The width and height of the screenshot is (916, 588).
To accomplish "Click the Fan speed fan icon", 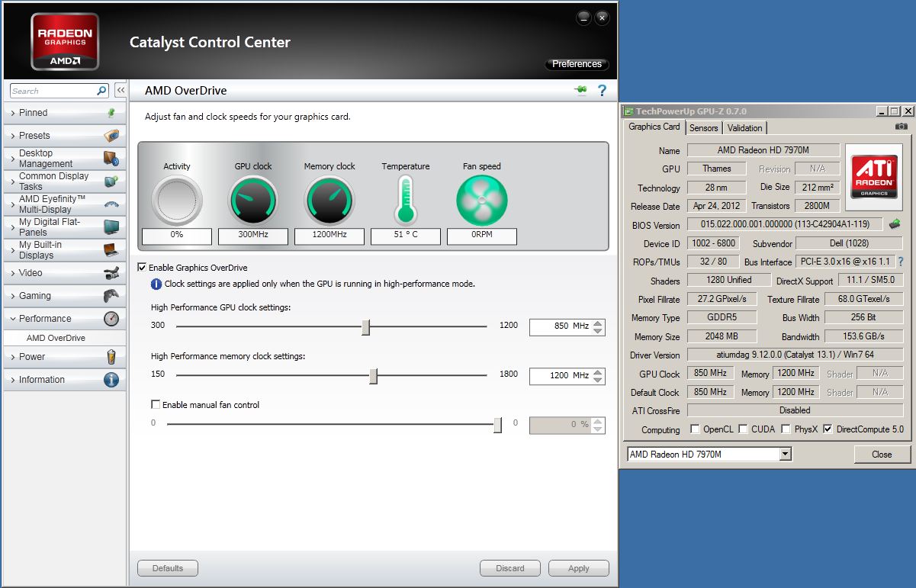I will click(482, 201).
